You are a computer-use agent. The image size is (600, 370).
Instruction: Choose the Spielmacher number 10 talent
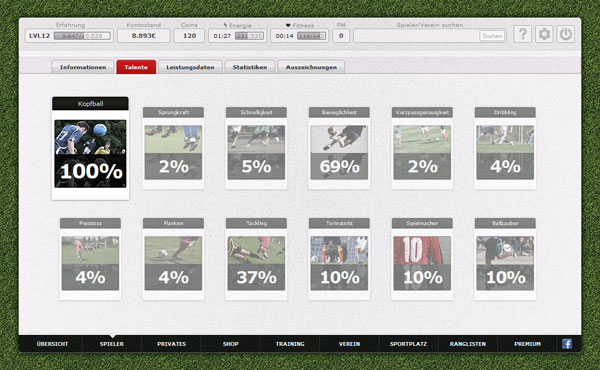coord(422,259)
